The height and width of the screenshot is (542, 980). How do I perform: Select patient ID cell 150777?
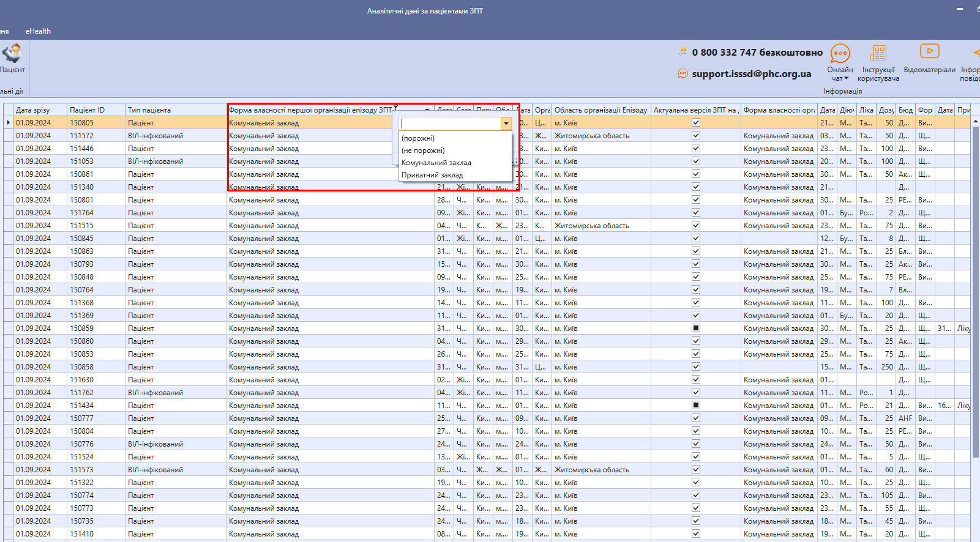pyautogui.click(x=96, y=418)
